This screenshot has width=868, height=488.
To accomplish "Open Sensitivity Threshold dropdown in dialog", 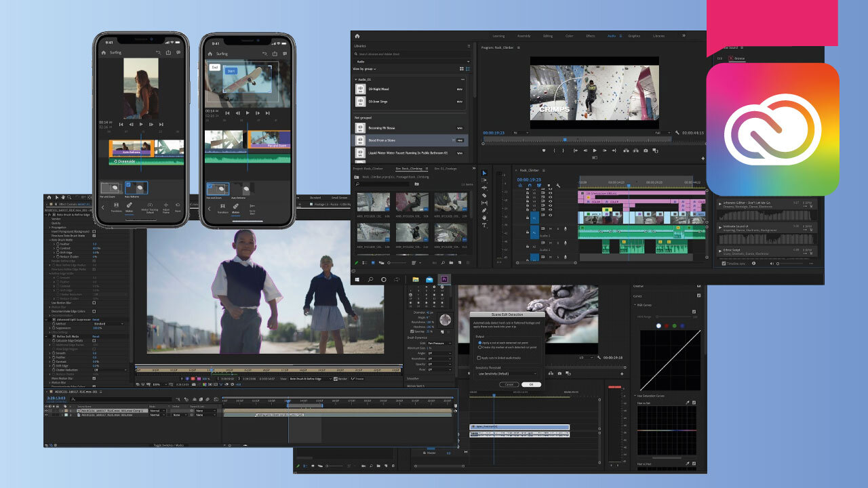I will [508, 373].
